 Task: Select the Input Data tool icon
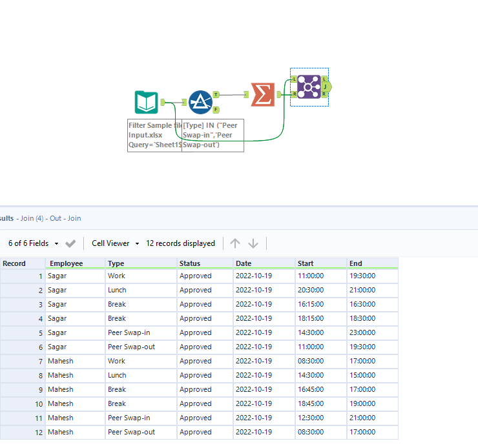pyautogui.click(x=147, y=103)
